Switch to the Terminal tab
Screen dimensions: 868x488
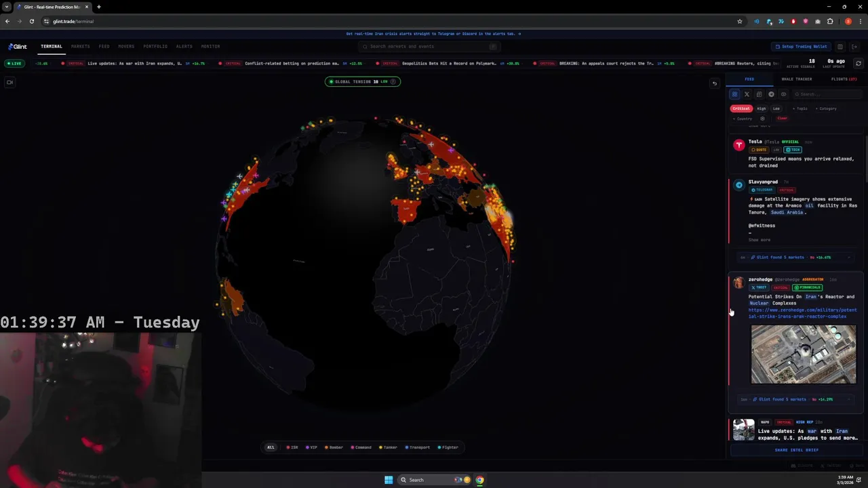coord(52,47)
